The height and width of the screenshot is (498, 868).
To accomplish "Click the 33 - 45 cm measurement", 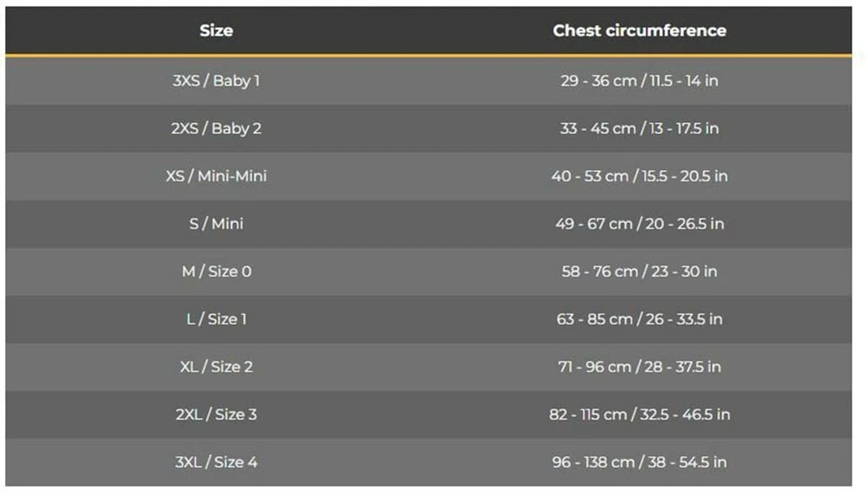I will [598, 128].
